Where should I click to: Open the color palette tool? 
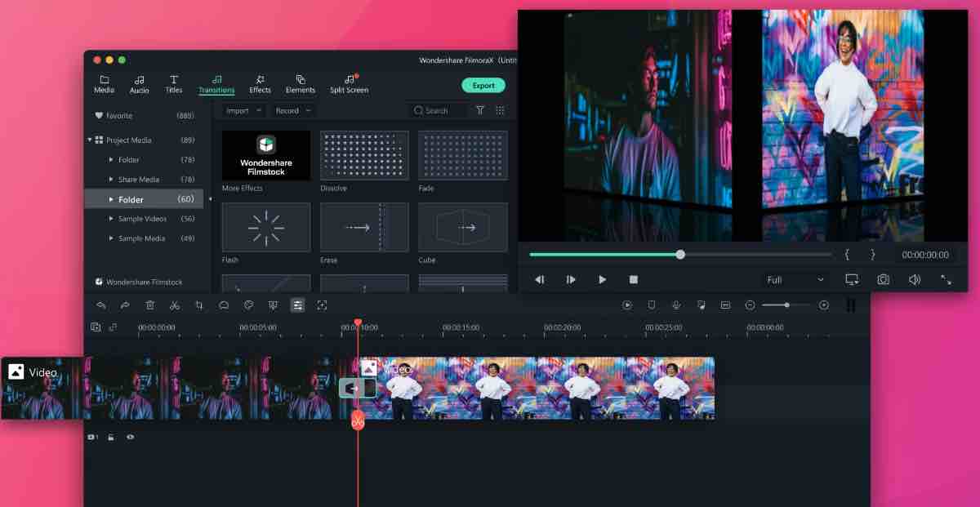(x=249, y=305)
